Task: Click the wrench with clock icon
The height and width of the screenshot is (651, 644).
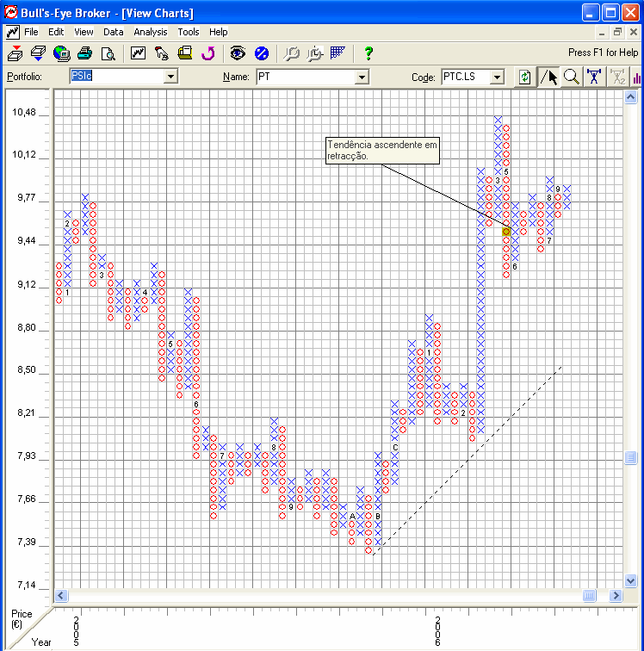Action: point(315,53)
